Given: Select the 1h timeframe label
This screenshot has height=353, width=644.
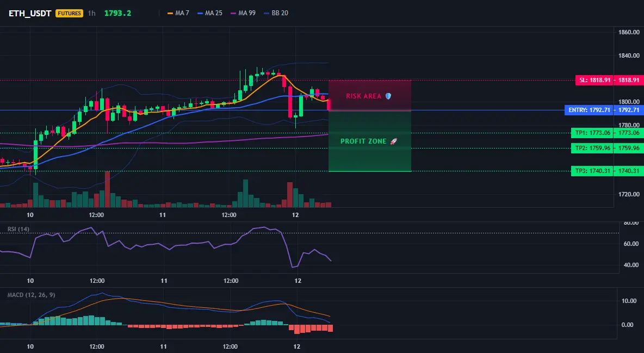Looking at the screenshot, I should coord(91,13).
